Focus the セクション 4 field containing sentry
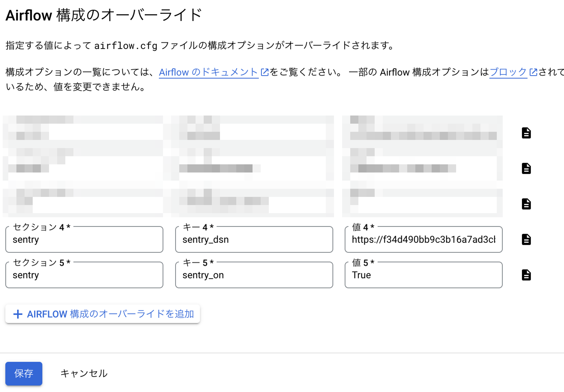The width and height of the screenshot is (564, 392). 84,240
